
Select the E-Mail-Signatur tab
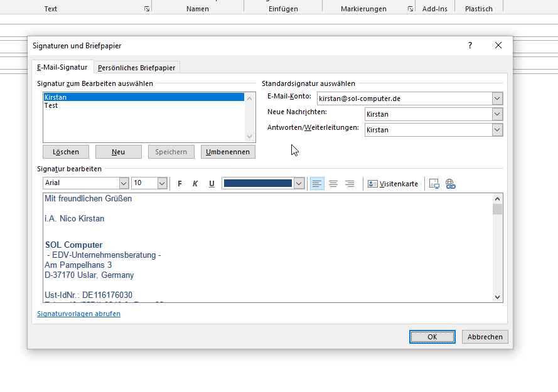[x=62, y=67]
